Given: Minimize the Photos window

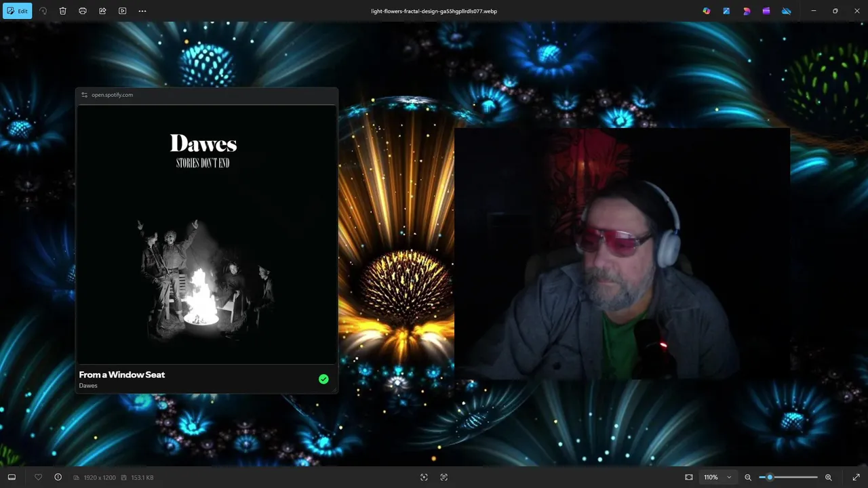Looking at the screenshot, I should coord(814,11).
